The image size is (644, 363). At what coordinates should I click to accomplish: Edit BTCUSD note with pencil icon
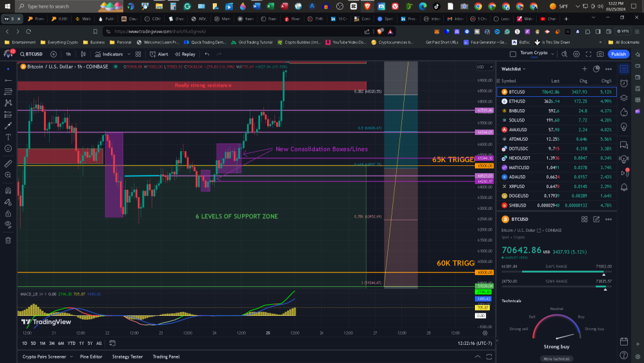click(596, 220)
